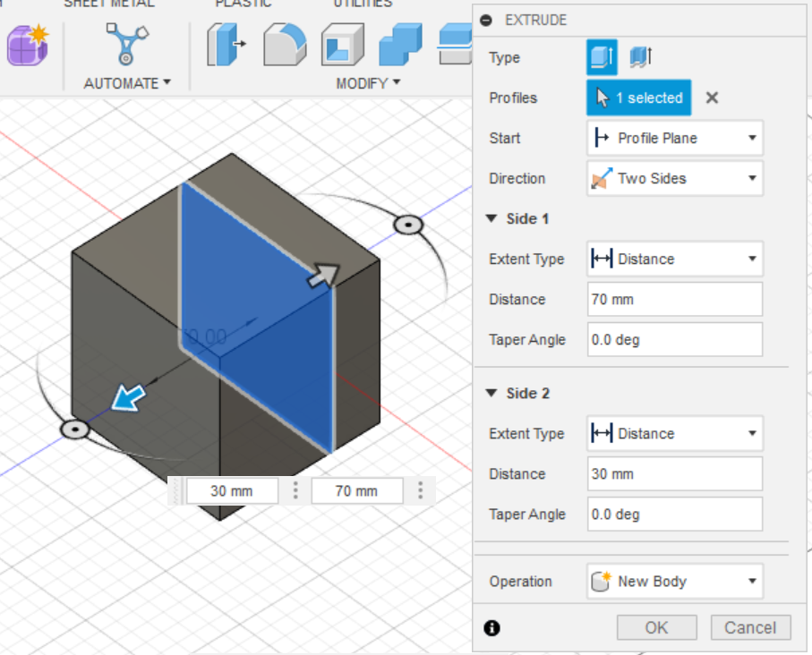Clear the selected profiles with X
Screen dimensions: 812x655
pyautogui.click(x=712, y=98)
